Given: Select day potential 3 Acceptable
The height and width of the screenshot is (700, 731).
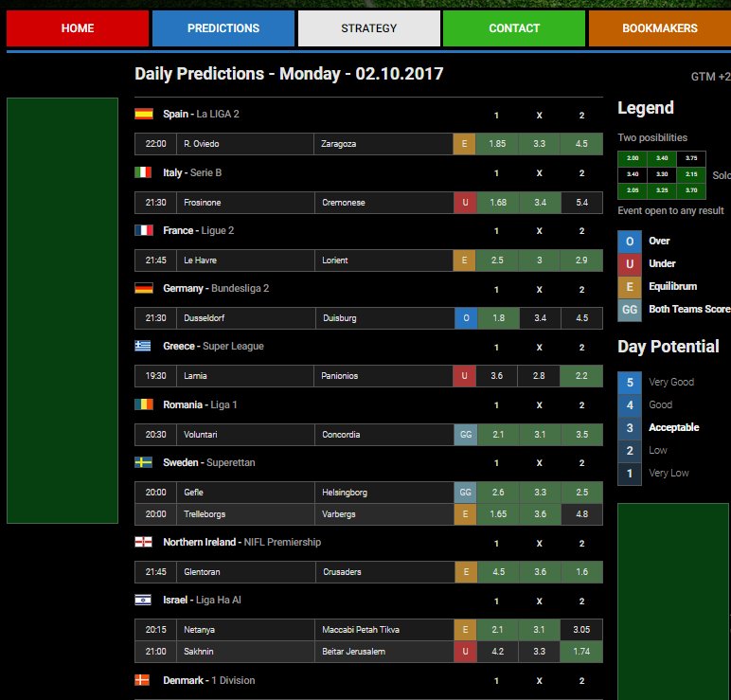Looking at the screenshot, I should pos(630,427).
